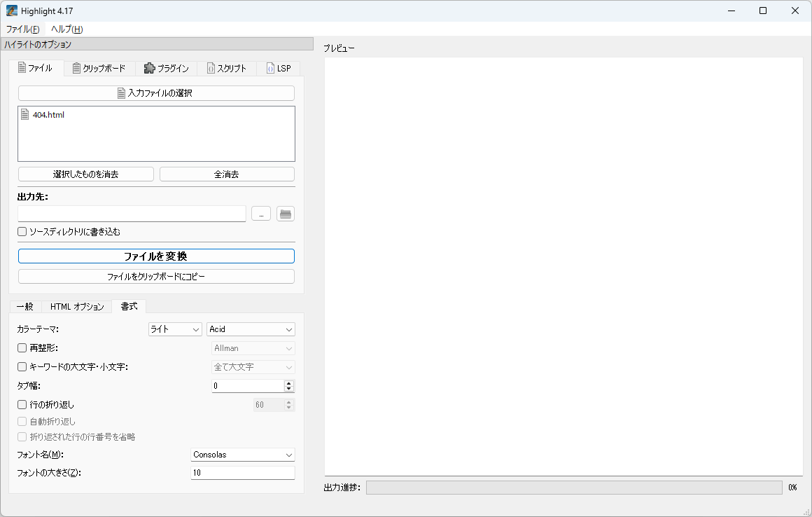Enable ソースディレクトリに書き込む checkbox

coord(22,232)
